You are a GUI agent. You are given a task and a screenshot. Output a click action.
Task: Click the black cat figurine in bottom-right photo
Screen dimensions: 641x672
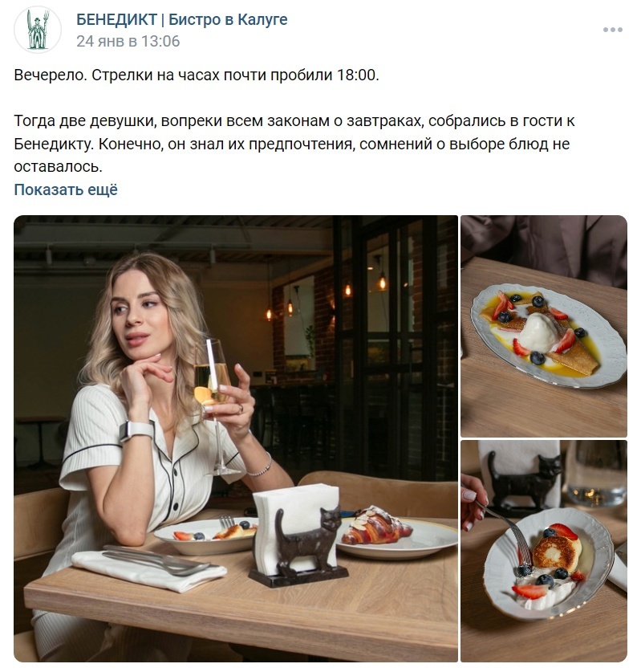point(525,481)
